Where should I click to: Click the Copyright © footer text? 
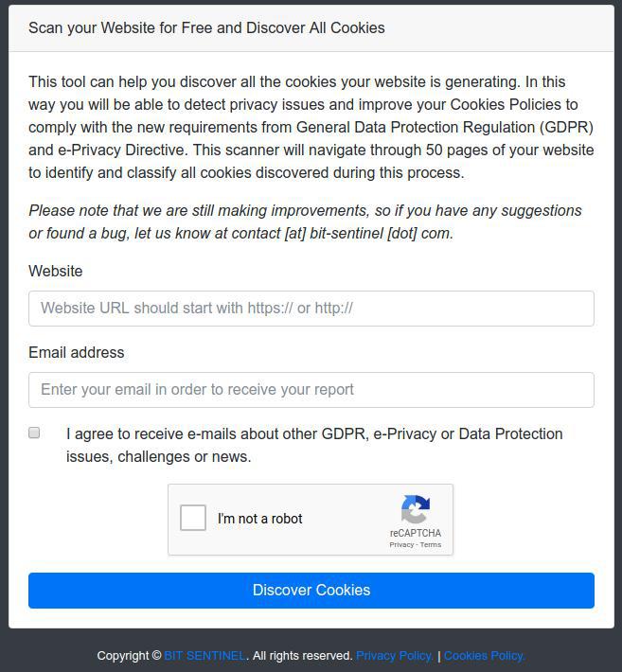(x=129, y=656)
